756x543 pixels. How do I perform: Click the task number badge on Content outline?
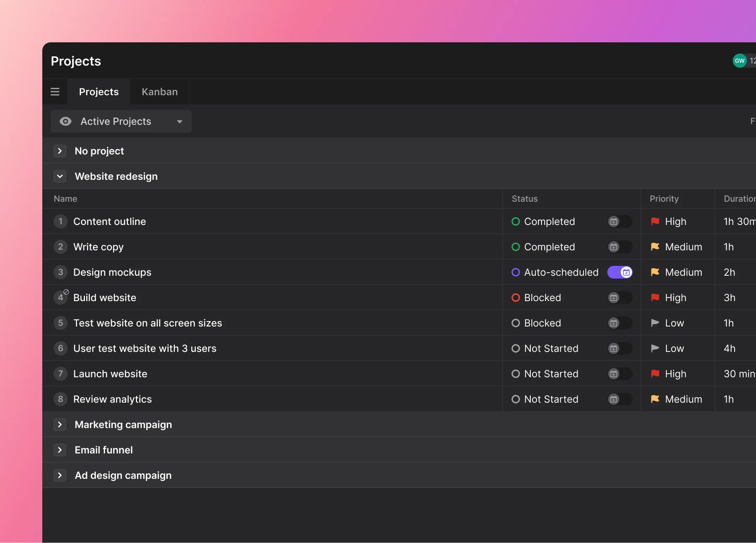point(60,221)
